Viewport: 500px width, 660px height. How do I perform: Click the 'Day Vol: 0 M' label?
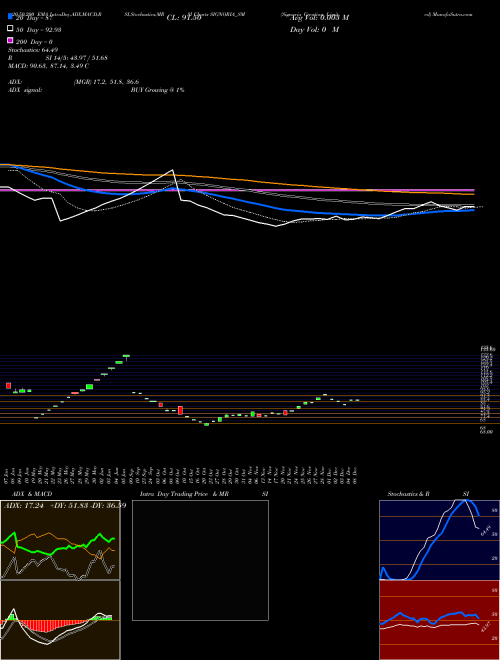[314, 30]
